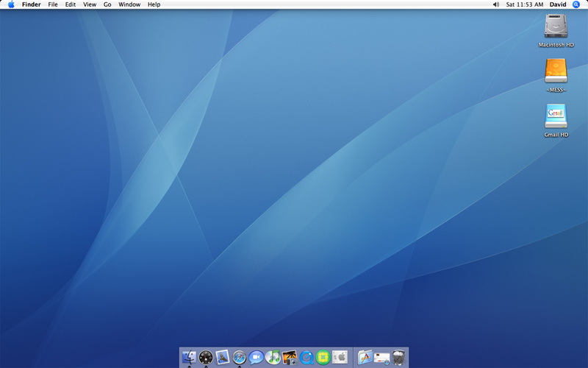Image resolution: width=588 pixels, height=368 pixels.
Task: Open iChat from the Dock
Action: (x=256, y=358)
